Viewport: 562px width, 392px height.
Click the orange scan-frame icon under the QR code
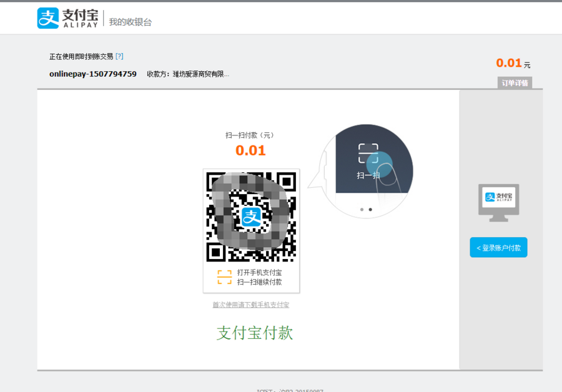pyautogui.click(x=224, y=277)
